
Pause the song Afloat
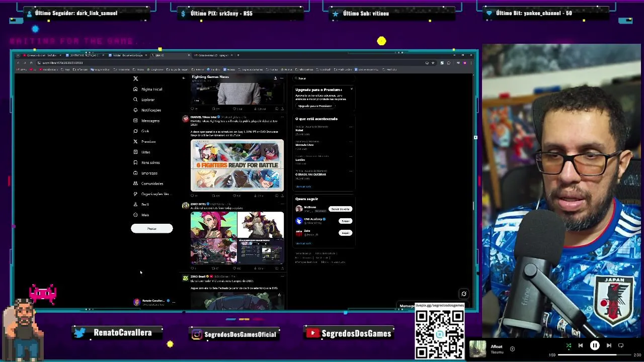click(x=595, y=346)
